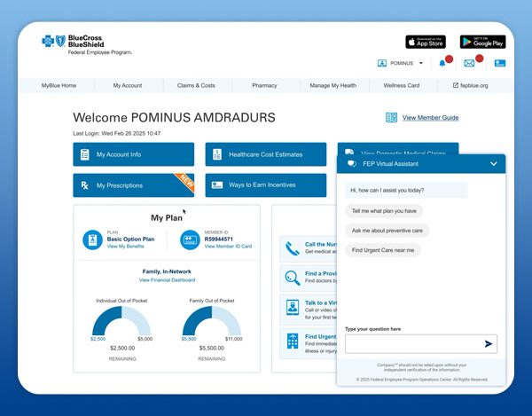The height and width of the screenshot is (416, 532).
Task: Open the View Member Guide link
Action: click(431, 118)
